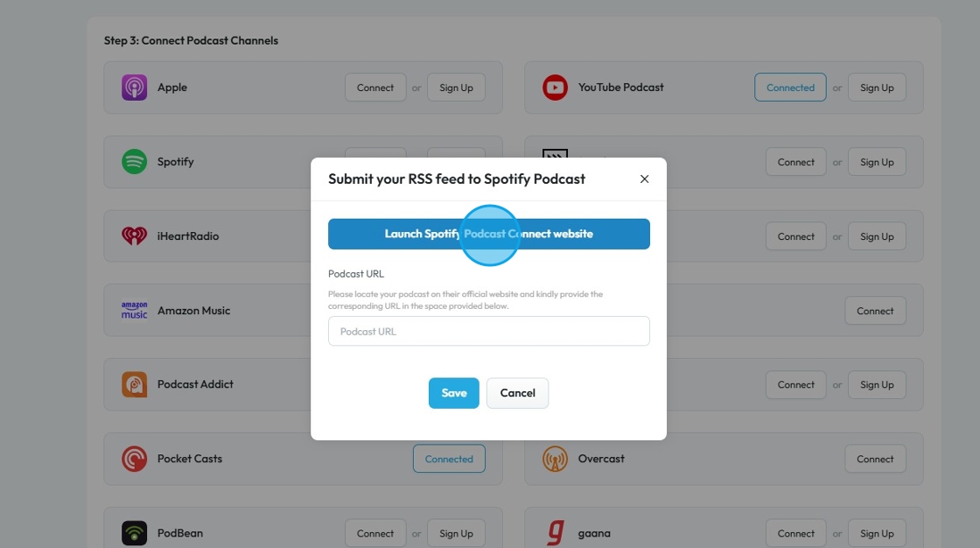Click the PodBean icon
The image size is (980, 548).
coord(134,533)
